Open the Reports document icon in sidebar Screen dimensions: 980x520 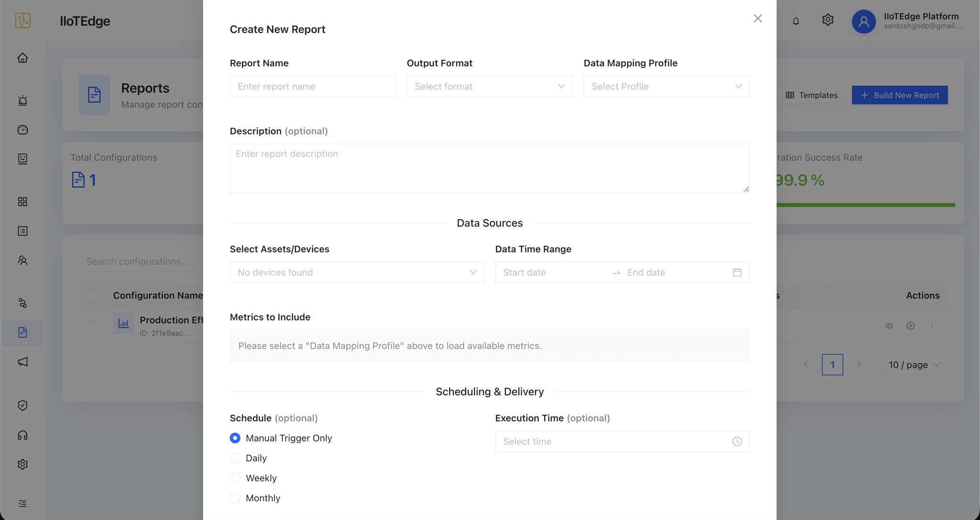click(22, 332)
